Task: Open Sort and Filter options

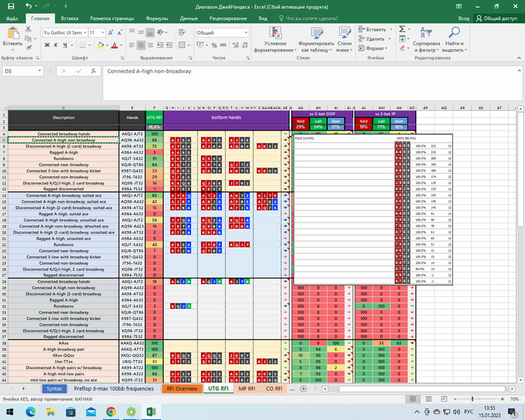Action: coord(426,40)
